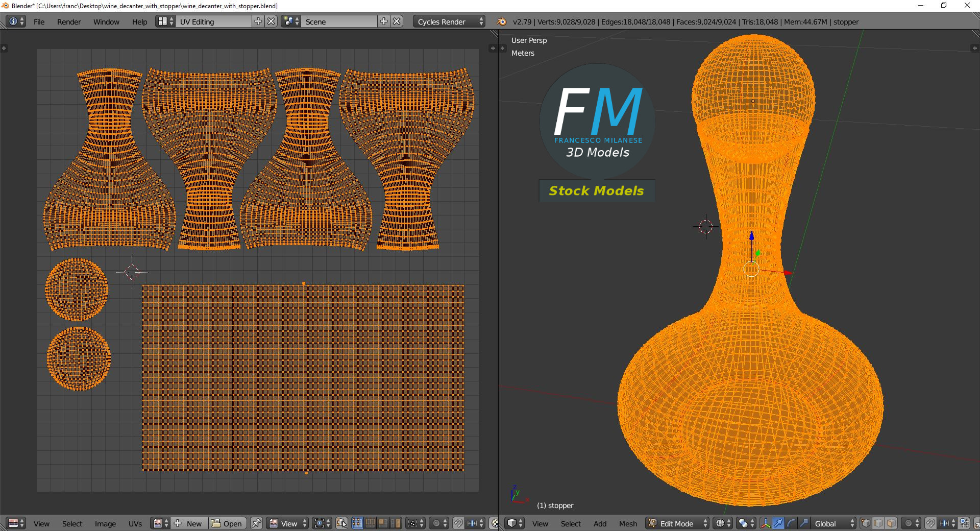980x531 pixels.
Task: Click the large rectangular UV island
Action: click(x=303, y=378)
